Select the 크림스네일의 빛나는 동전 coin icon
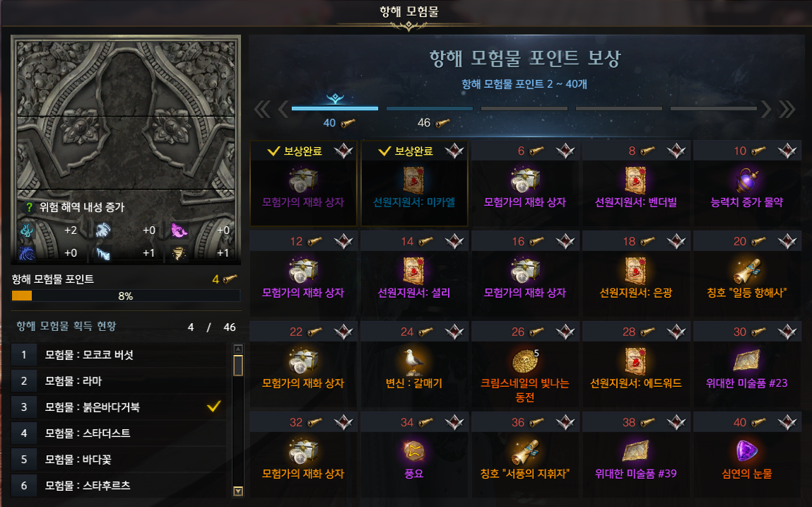Viewport: 812px width, 507px height. pyautogui.click(x=524, y=361)
